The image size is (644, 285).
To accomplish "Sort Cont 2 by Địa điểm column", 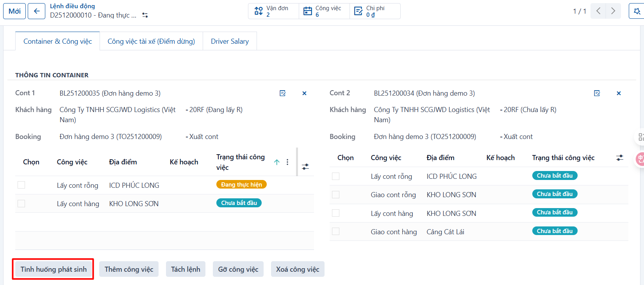I will pyautogui.click(x=441, y=158).
